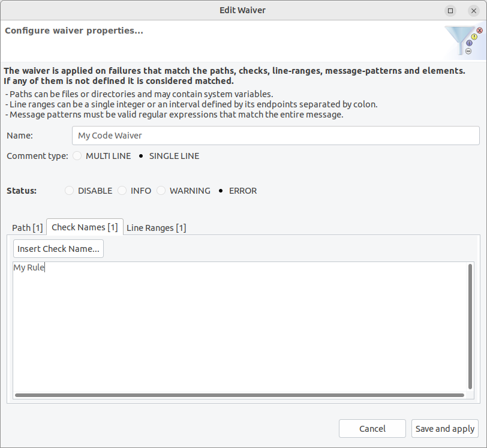Set status to DISABLE

(69, 190)
